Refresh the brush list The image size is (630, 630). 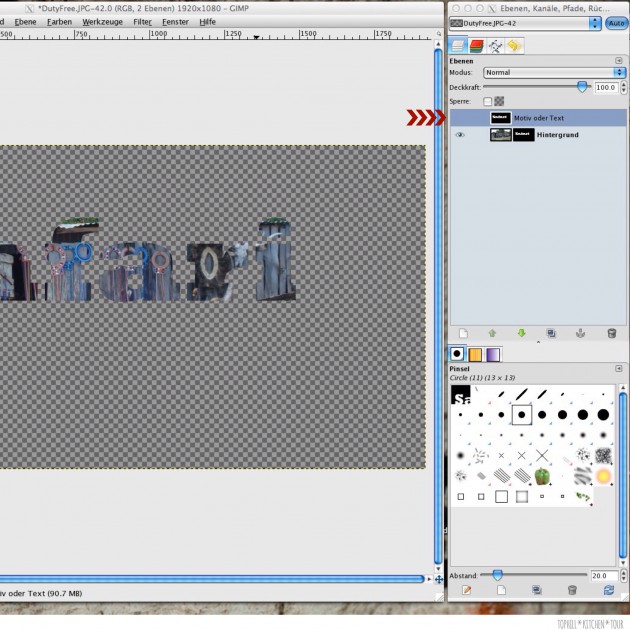[609, 590]
